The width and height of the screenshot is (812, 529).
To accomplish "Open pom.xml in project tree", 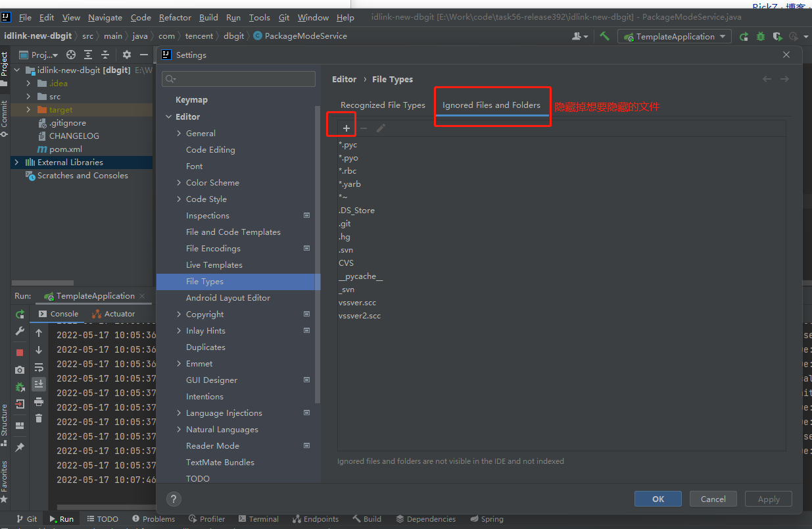I will 60,149.
